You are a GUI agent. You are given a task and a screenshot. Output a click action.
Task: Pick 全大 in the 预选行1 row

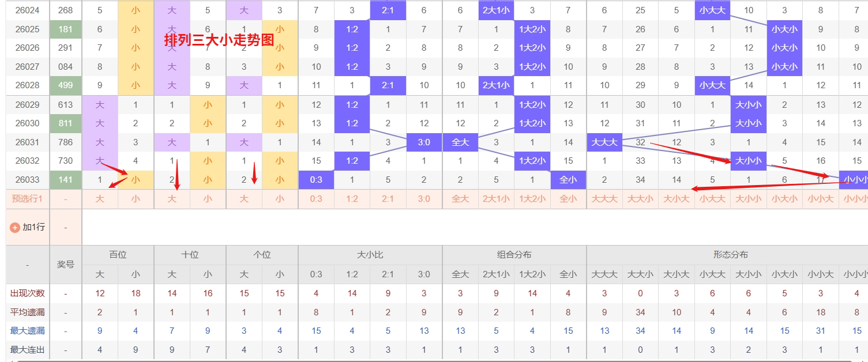460,199
